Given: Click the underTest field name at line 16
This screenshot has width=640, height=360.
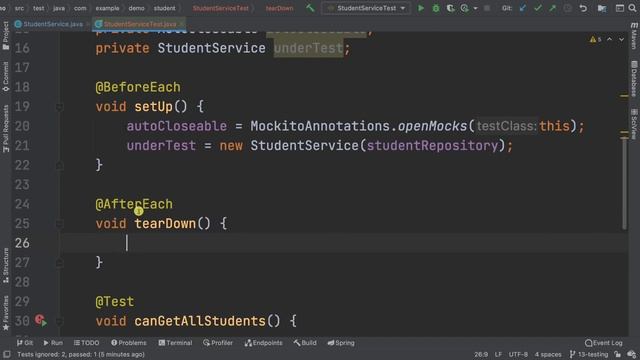Looking at the screenshot, I should point(308,49).
